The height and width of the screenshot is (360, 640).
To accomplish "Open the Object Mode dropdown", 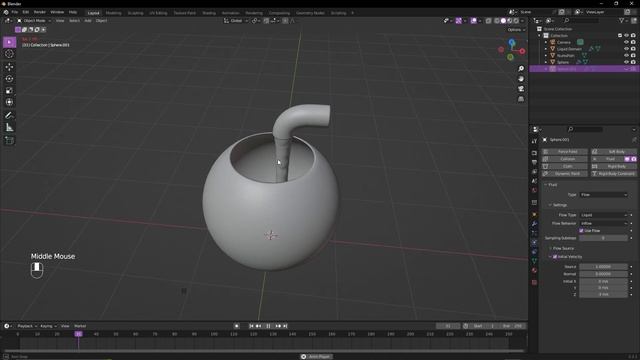I will coord(34,20).
